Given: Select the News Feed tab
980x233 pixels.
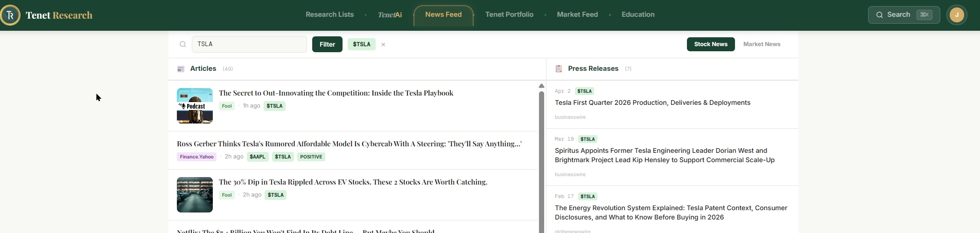Looking at the screenshot, I should (x=443, y=15).
